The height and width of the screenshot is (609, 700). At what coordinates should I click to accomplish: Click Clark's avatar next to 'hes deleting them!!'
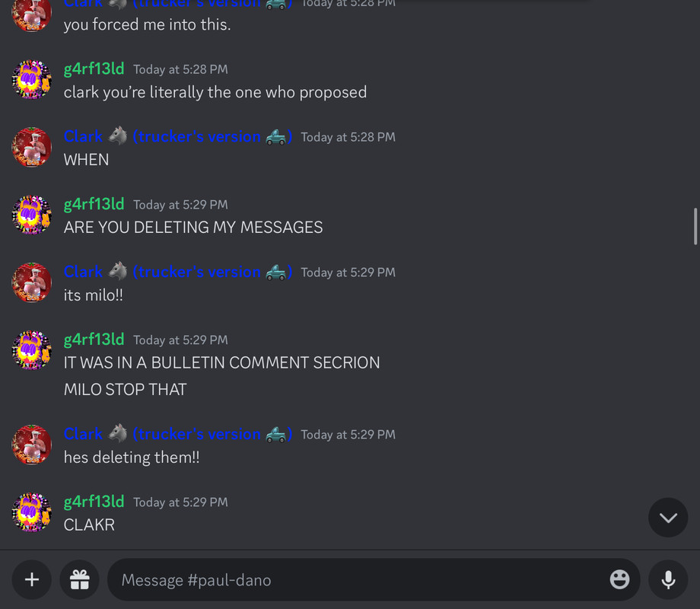pos(32,445)
